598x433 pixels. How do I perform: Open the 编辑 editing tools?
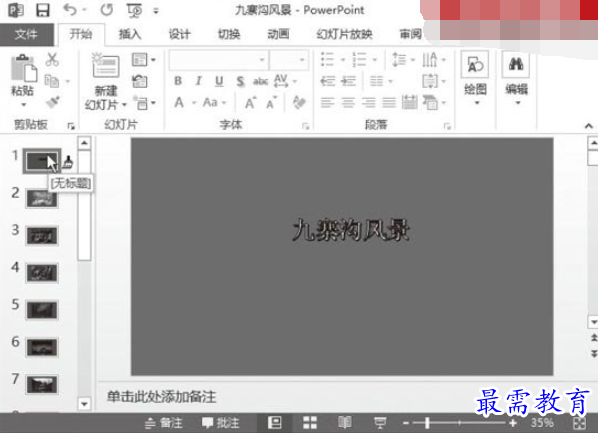(x=517, y=78)
